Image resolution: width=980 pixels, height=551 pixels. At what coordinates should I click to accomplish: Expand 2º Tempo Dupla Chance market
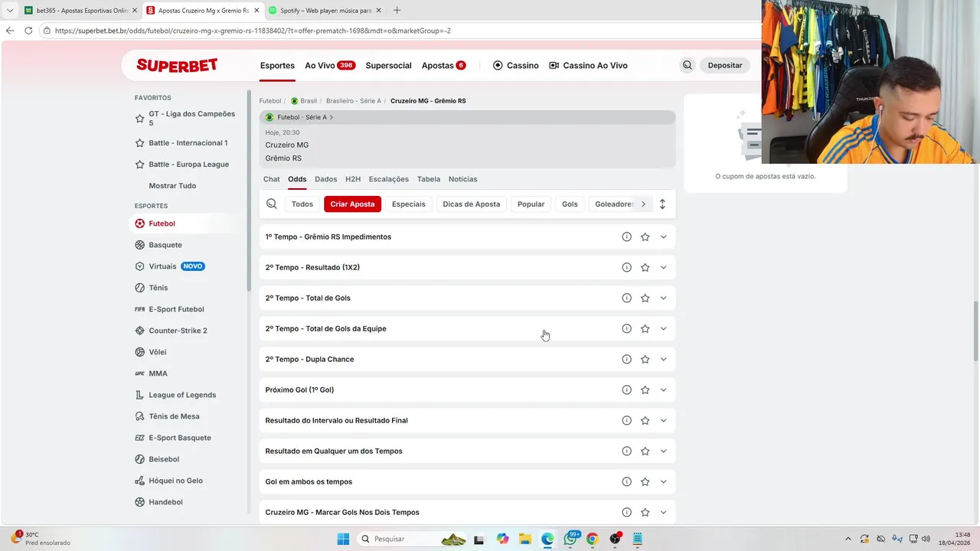click(x=663, y=359)
